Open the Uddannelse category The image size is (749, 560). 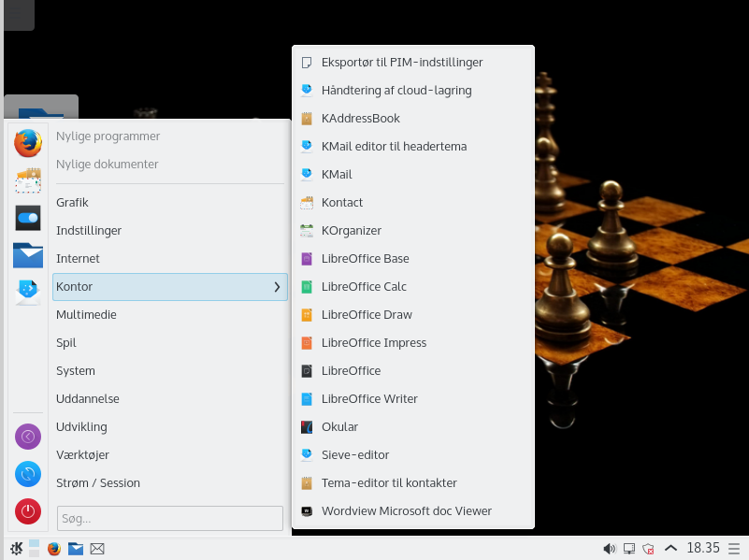pyautogui.click(x=170, y=398)
